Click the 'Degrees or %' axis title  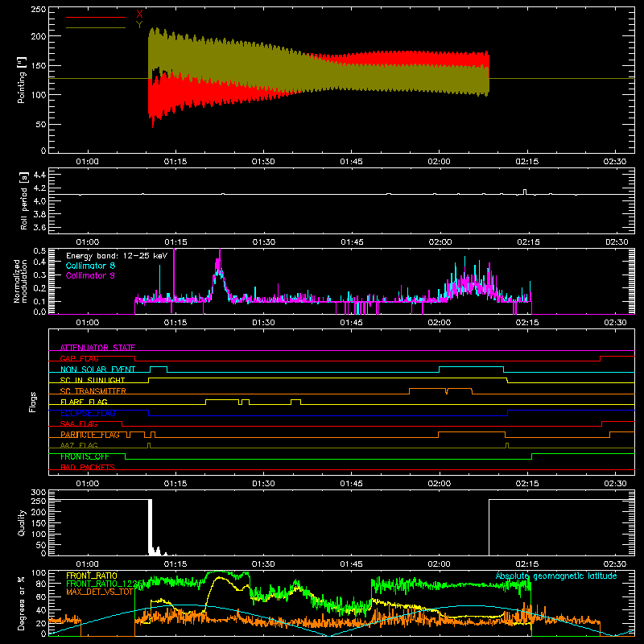22,603
